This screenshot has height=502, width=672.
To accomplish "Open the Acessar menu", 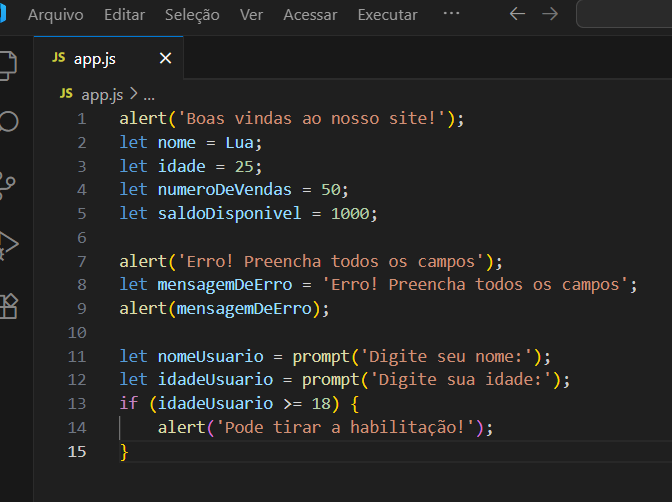I will tap(310, 15).
